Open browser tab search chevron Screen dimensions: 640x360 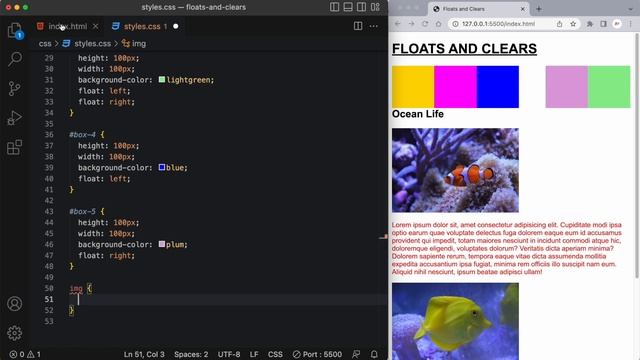pyautogui.click(x=630, y=9)
